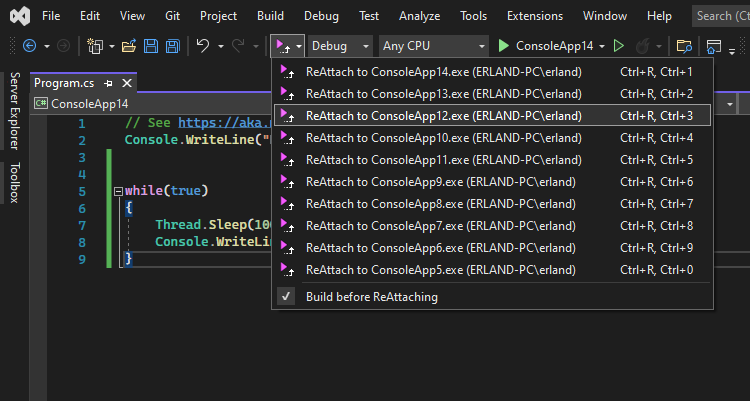
Task: Select ReAttach to ConsoleApp7.exe
Action: (492, 226)
